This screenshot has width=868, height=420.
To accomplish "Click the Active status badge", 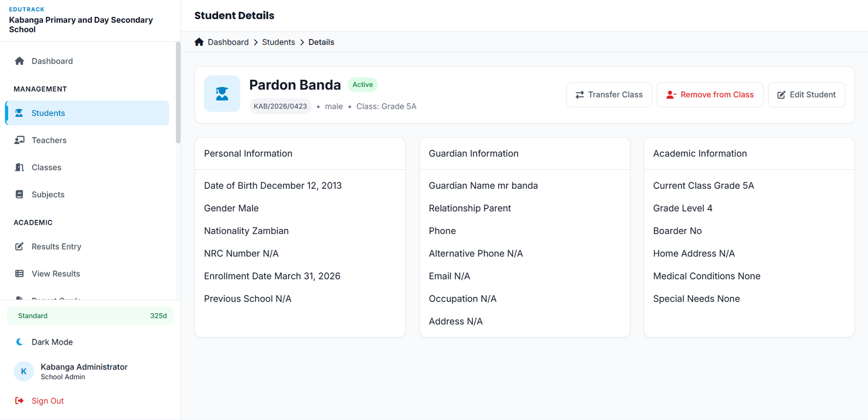I will click(362, 85).
